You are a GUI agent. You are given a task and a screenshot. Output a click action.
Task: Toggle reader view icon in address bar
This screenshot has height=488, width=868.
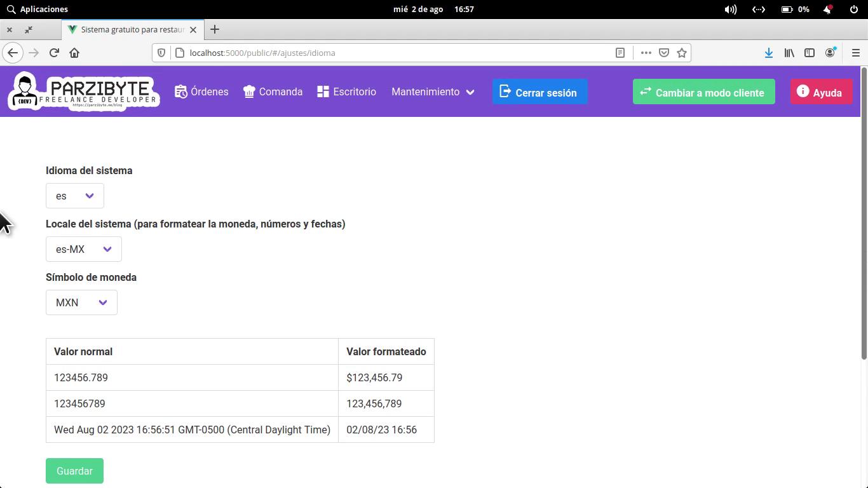(620, 53)
